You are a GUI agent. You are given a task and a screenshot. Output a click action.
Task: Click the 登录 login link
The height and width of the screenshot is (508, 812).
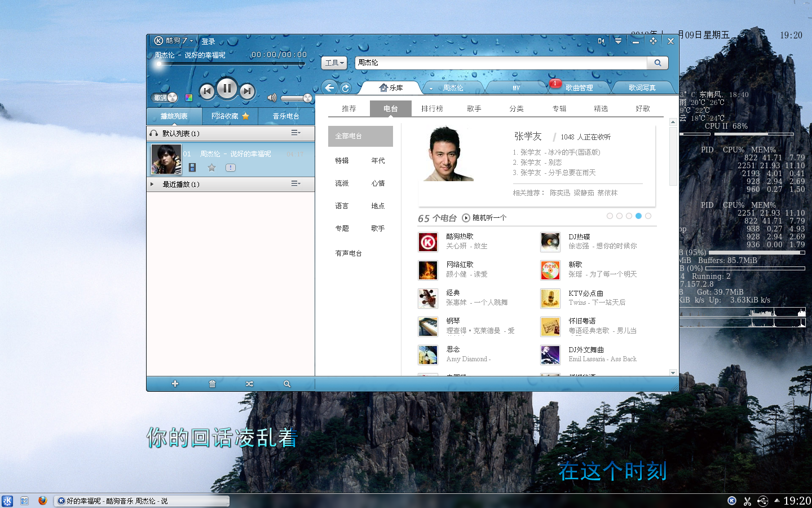click(x=208, y=41)
